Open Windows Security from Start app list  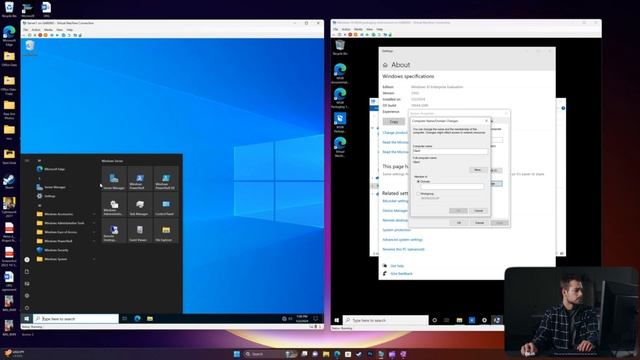[x=65, y=250]
